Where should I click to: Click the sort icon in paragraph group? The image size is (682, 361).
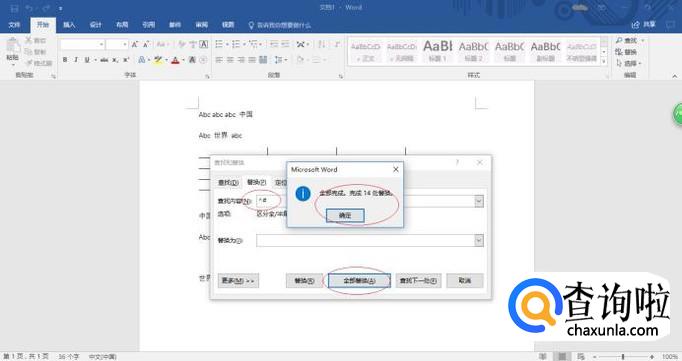tap(321, 44)
